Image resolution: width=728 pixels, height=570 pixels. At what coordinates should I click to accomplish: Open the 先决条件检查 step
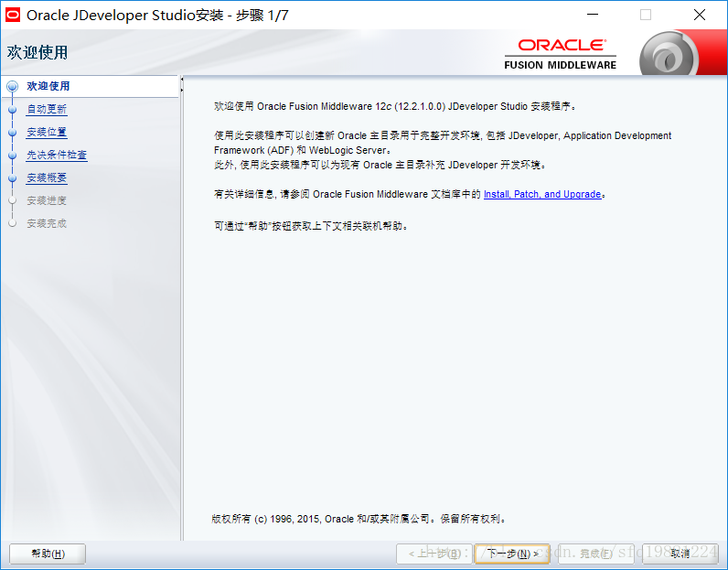[57, 155]
